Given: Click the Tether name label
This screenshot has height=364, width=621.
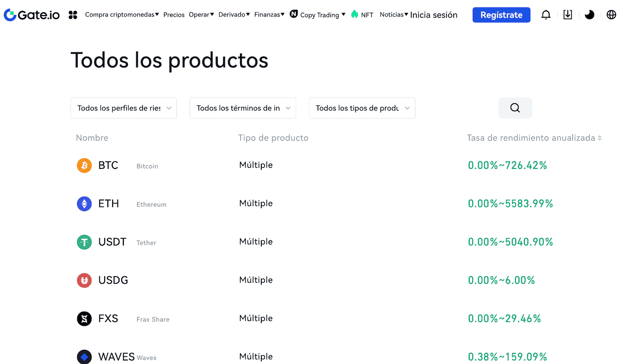Looking at the screenshot, I should click(x=146, y=243).
